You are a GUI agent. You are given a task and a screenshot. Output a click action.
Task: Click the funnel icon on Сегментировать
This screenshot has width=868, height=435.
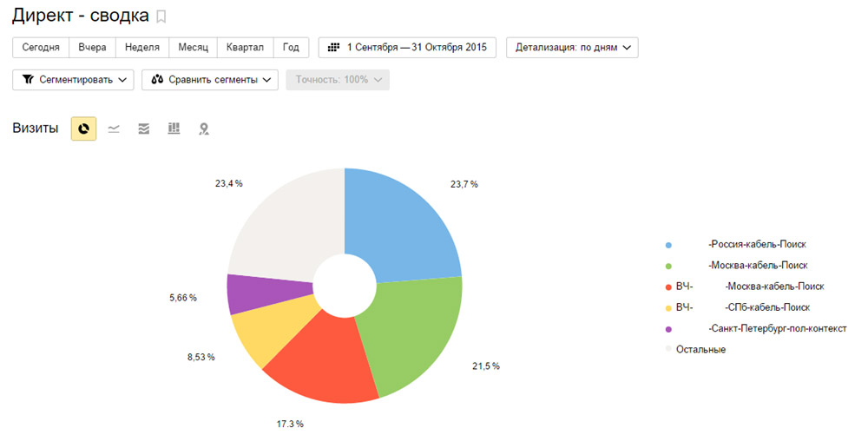tap(28, 80)
